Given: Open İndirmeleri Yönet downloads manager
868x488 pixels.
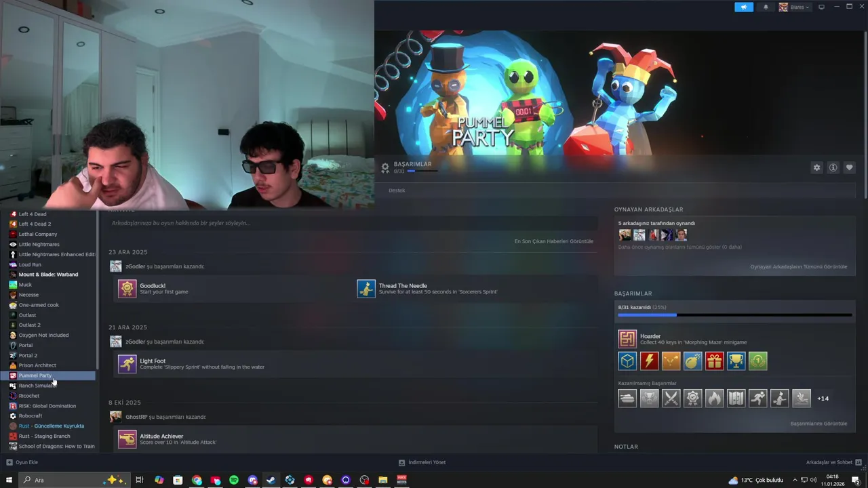Looking at the screenshot, I should [x=422, y=462].
